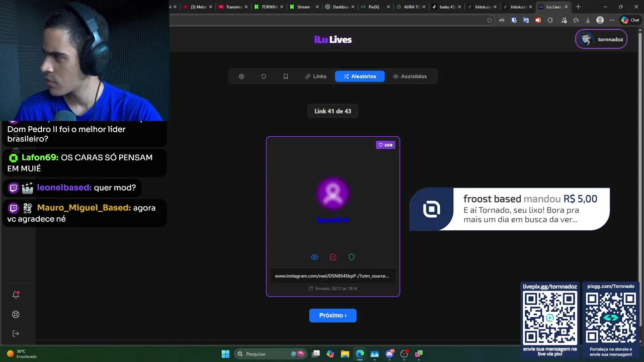The width and height of the screenshot is (644, 362).
Task: Open browser extensions puzzle icon
Action: 550,20
